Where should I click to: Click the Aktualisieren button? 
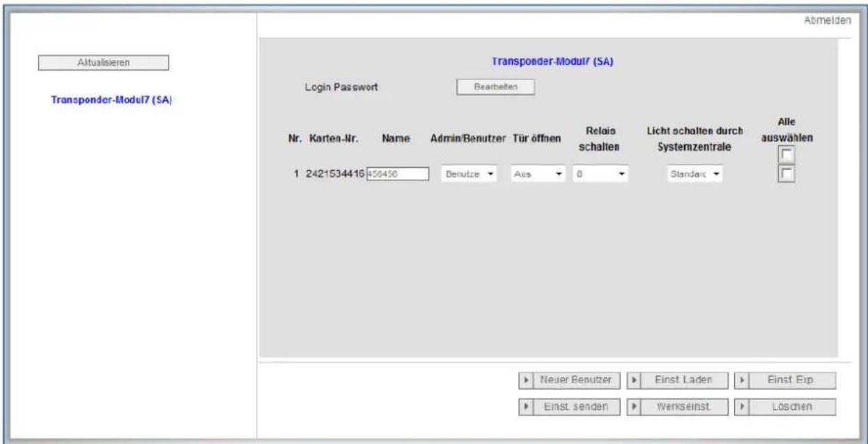103,62
